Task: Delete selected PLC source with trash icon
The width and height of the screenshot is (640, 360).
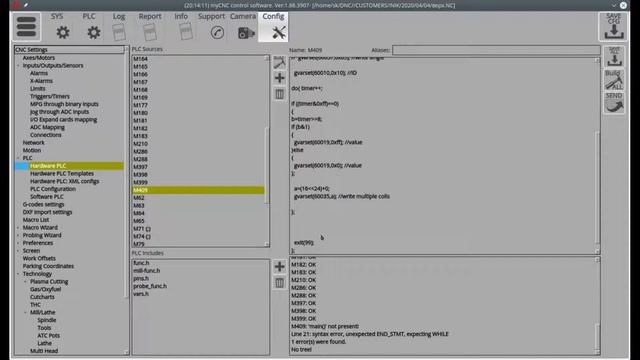Action: pyautogui.click(x=280, y=94)
